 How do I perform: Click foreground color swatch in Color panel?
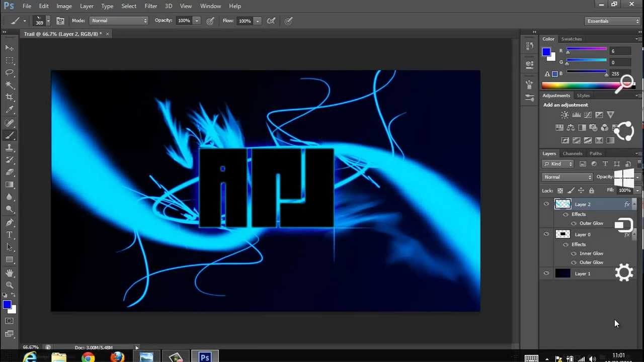[546, 52]
